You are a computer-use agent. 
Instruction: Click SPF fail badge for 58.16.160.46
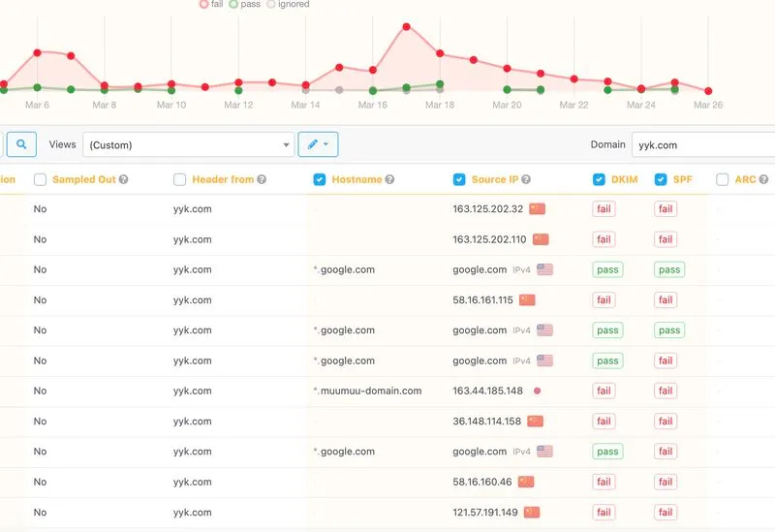point(666,482)
